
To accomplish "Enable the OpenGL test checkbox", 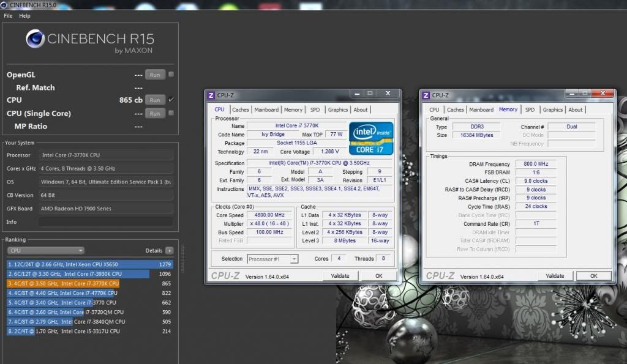I will 171,75.
